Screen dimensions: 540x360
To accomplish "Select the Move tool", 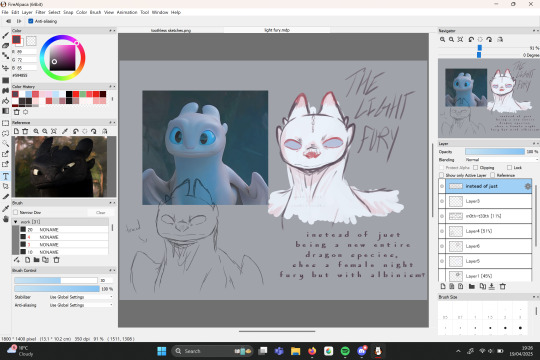I will [6, 68].
